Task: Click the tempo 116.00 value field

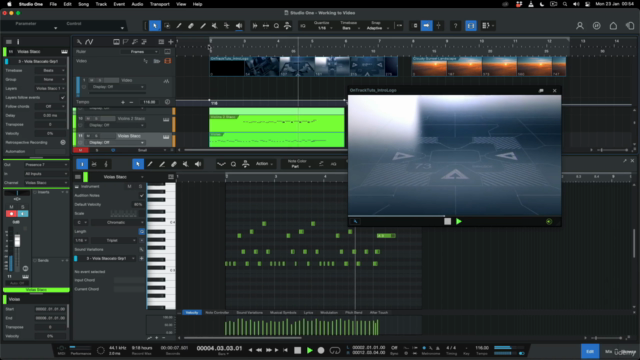Action: tap(149, 102)
